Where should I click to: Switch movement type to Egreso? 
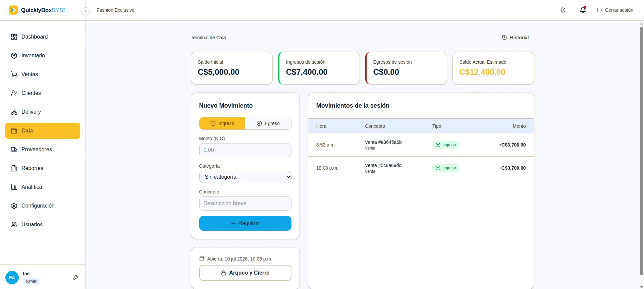(x=268, y=123)
